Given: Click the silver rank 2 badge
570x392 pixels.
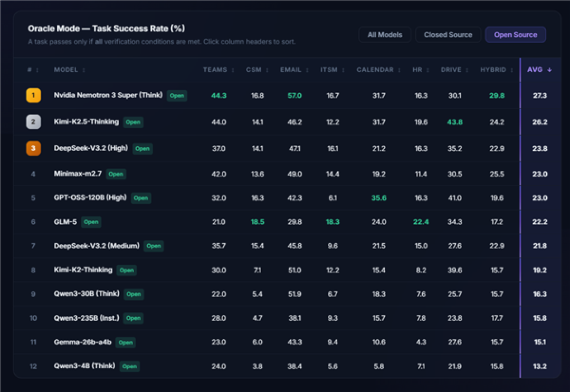Looking at the screenshot, I should (33, 122).
